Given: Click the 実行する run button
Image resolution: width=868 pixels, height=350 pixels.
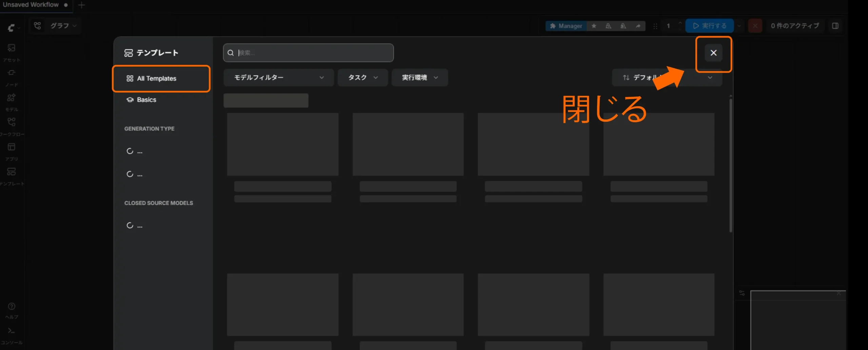Looking at the screenshot, I should [709, 26].
